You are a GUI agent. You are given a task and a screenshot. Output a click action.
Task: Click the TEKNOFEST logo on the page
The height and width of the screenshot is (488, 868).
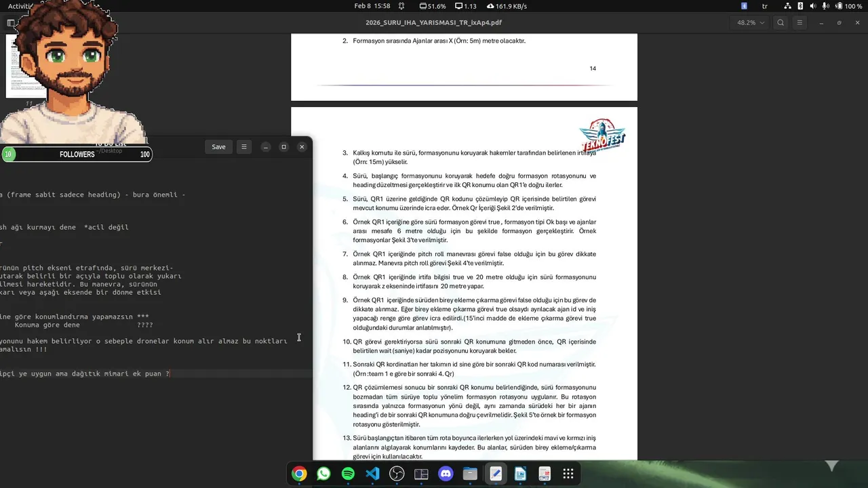click(602, 136)
